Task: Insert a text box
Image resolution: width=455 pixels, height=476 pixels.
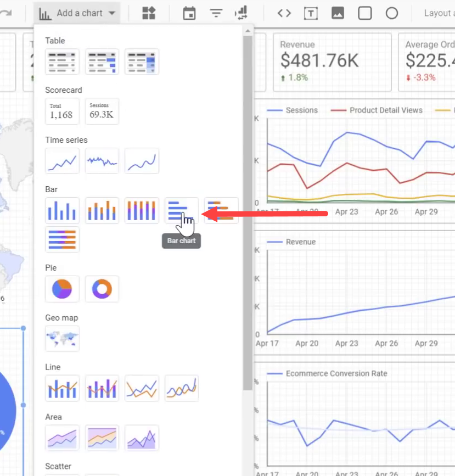Action: 311,13
